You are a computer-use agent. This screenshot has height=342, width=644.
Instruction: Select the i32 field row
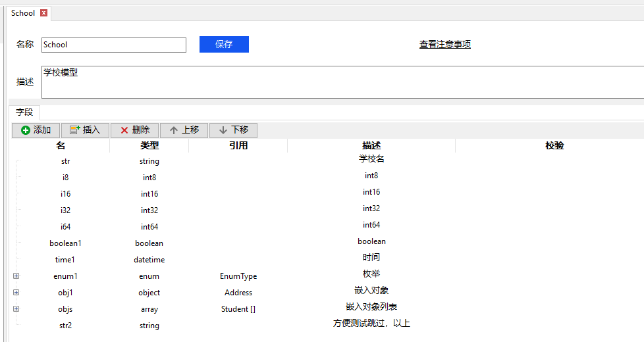[x=65, y=210]
